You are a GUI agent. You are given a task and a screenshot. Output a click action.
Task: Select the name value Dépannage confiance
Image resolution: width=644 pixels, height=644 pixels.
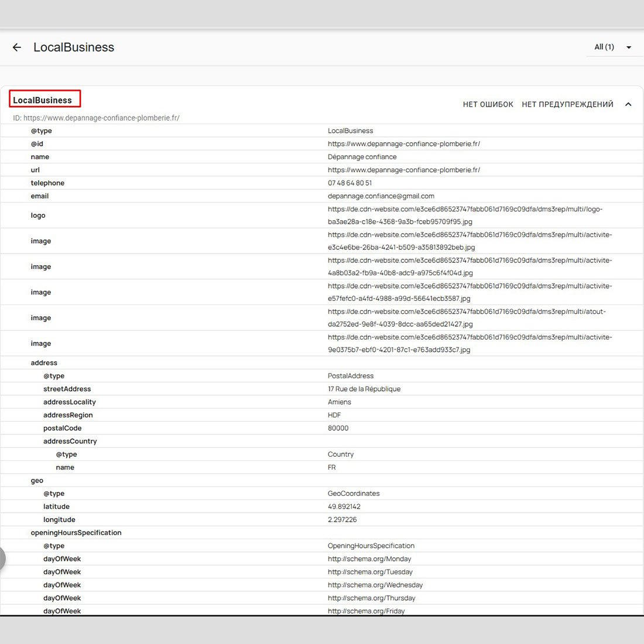click(362, 157)
